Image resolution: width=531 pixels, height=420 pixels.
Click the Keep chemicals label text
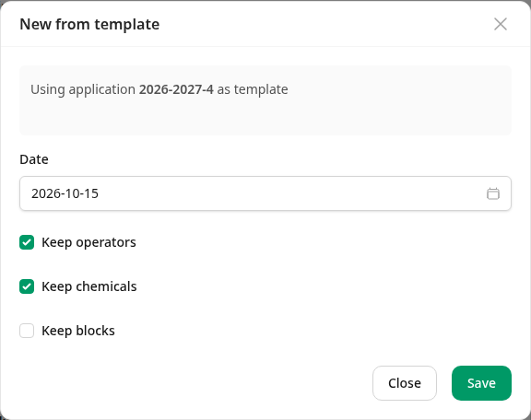(89, 286)
